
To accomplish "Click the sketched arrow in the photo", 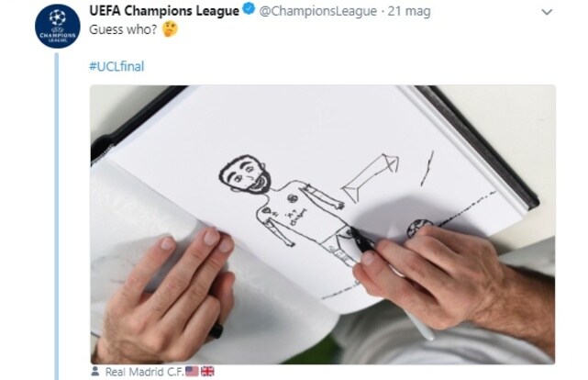I will click(370, 177).
